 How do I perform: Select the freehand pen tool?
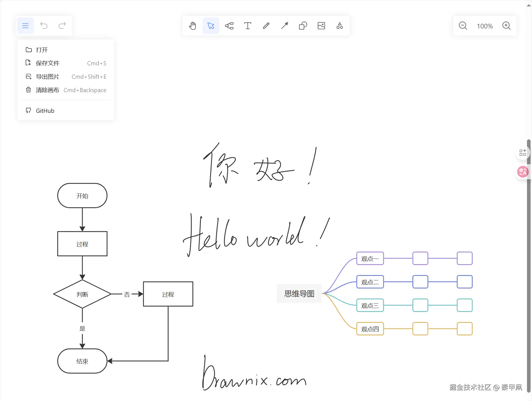point(266,26)
